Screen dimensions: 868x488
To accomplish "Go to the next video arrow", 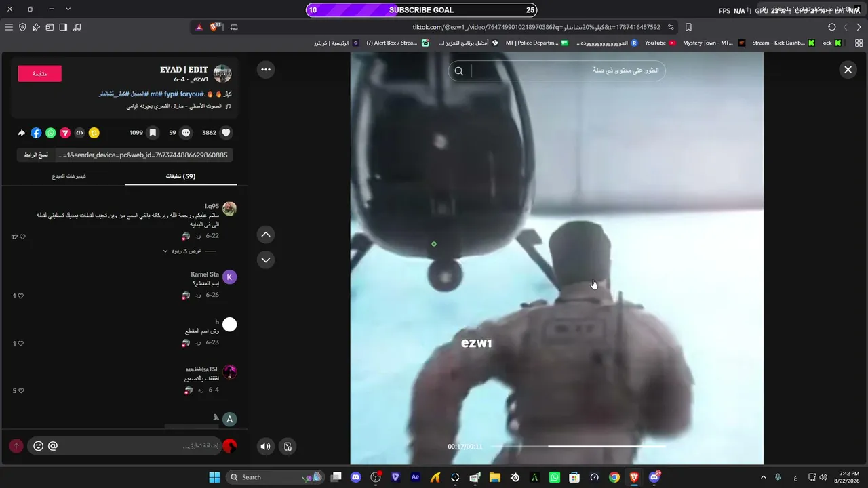I will tap(266, 260).
